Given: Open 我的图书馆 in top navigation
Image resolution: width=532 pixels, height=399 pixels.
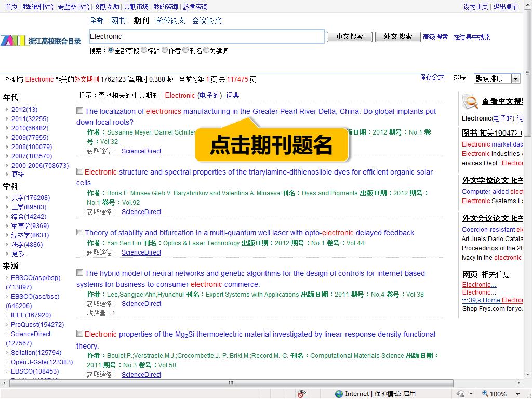Looking at the screenshot, I should pos(38,7).
